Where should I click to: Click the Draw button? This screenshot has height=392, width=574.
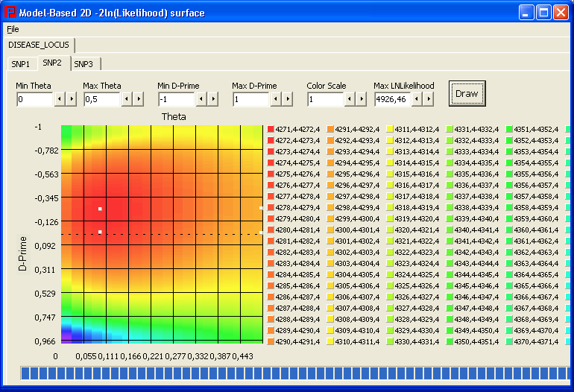(467, 94)
